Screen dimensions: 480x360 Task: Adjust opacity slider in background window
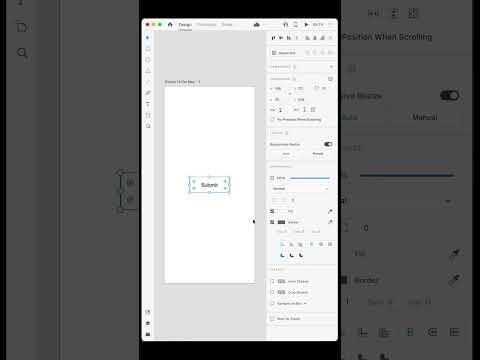point(407,175)
